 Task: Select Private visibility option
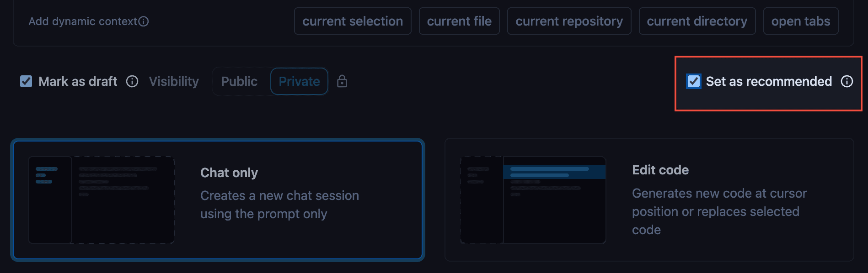click(x=299, y=81)
